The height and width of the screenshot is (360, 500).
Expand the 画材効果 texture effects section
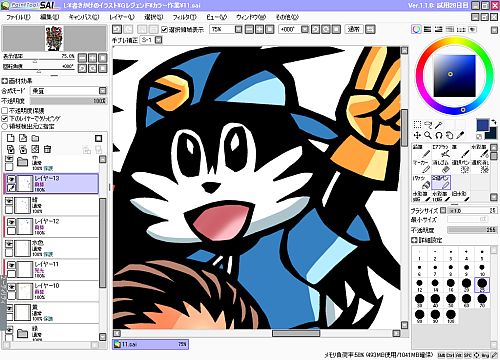click(5, 81)
